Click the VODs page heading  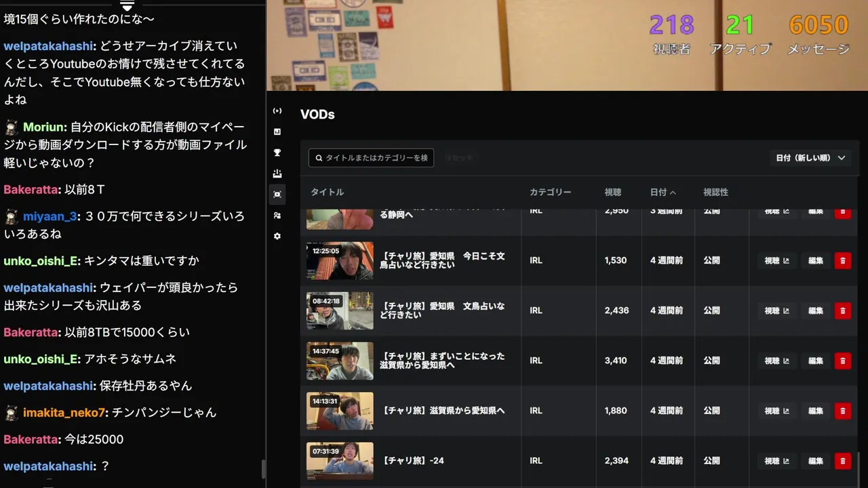point(317,115)
